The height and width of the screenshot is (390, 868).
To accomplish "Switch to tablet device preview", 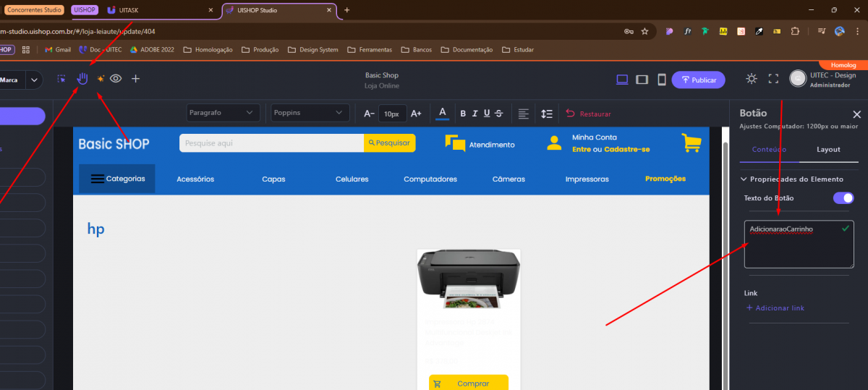I will tap(642, 80).
